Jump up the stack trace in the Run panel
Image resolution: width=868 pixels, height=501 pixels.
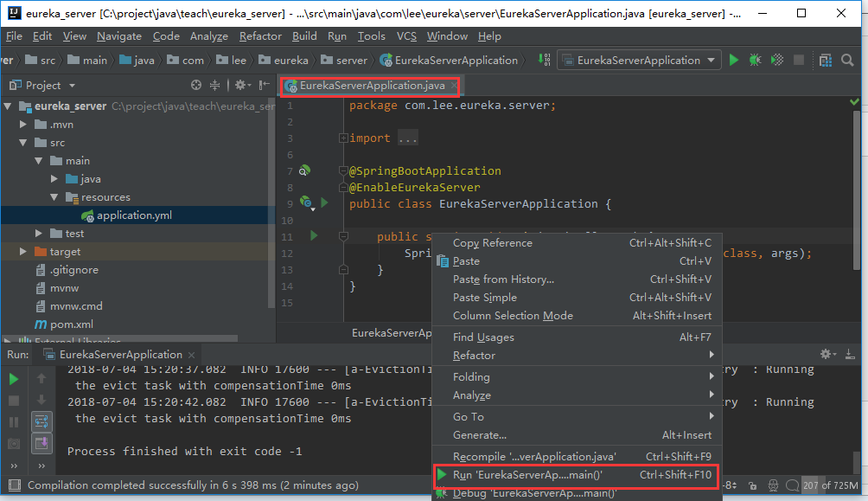(41, 378)
